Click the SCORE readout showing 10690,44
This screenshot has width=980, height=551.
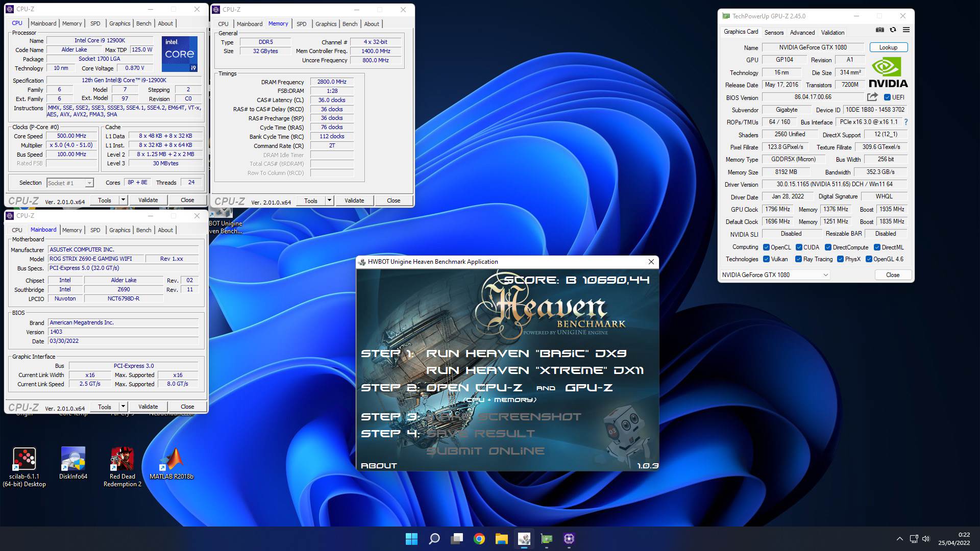(x=577, y=280)
